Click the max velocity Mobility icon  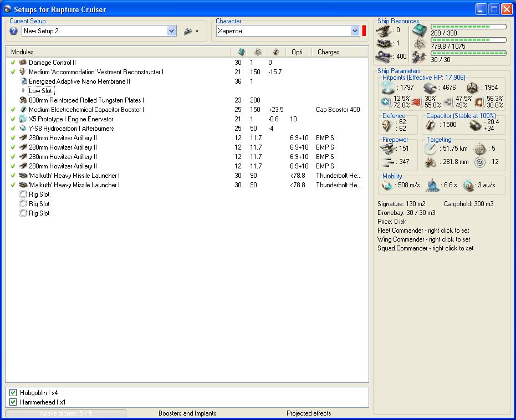[387, 185]
